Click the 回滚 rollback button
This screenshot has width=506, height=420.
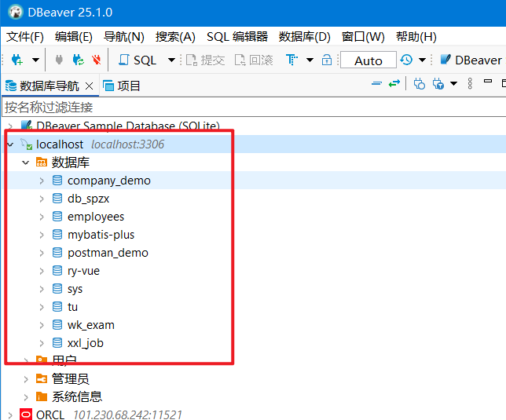[254, 60]
